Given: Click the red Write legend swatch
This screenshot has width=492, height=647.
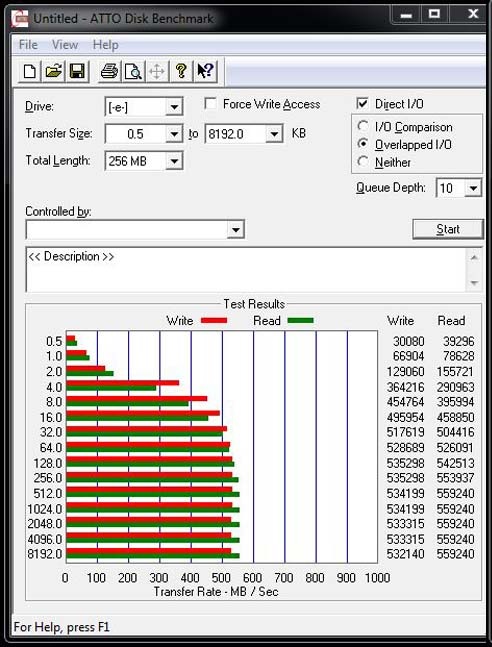Looking at the screenshot, I should (214, 321).
